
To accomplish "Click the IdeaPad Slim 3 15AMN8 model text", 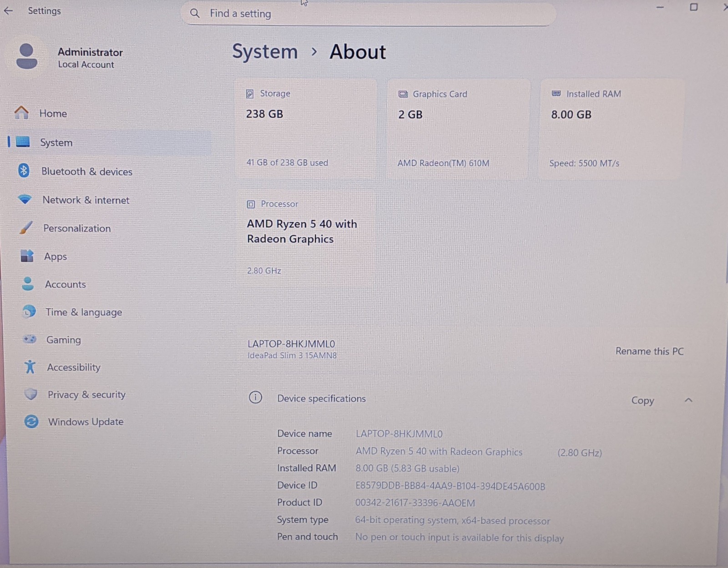I will (292, 356).
